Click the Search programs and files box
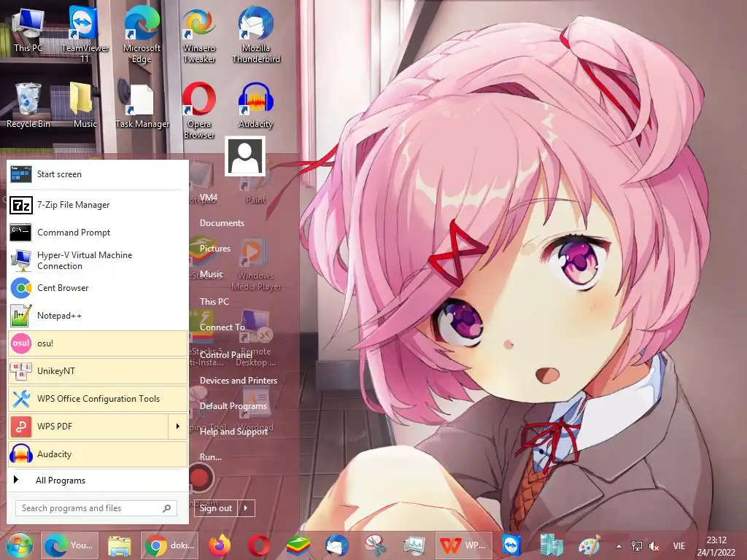The width and height of the screenshot is (747, 560). (96, 508)
